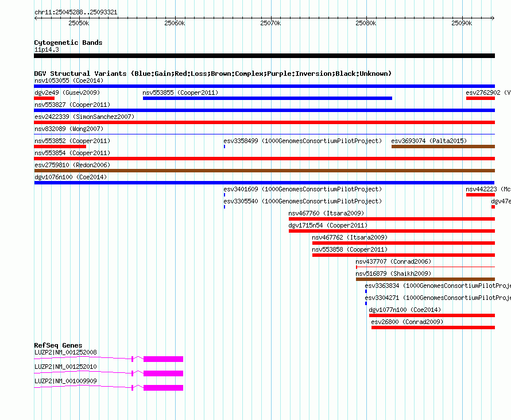The height and width of the screenshot is (420, 511).
Task: Select the esv26800 (Conrad2009) red bar
Action: 433,327
